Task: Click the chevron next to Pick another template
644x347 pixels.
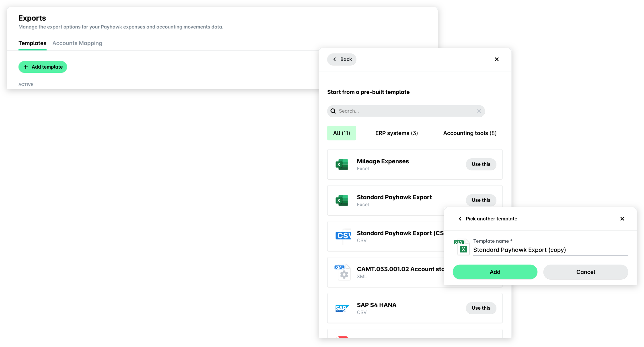Action: [x=460, y=218]
